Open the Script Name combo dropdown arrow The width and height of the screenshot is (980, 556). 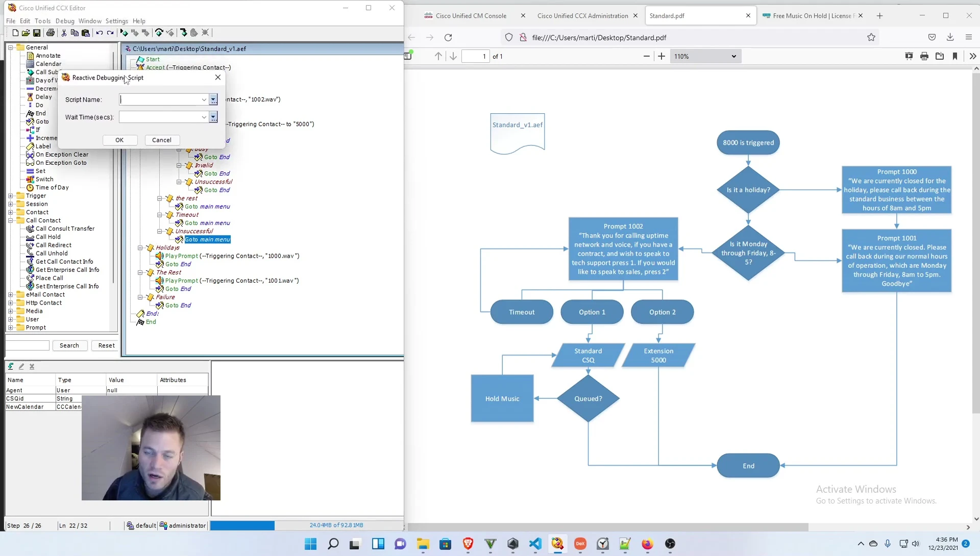204,99
